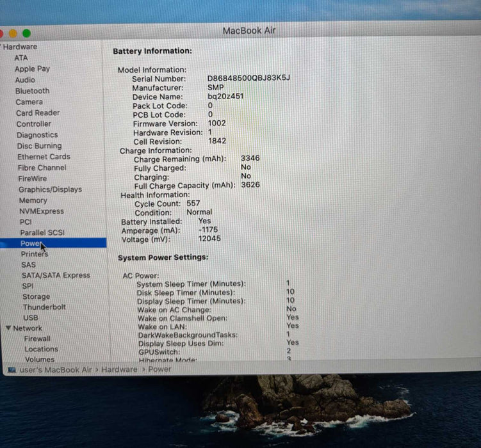Click the Firmware Version value 1002

[x=217, y=123]
